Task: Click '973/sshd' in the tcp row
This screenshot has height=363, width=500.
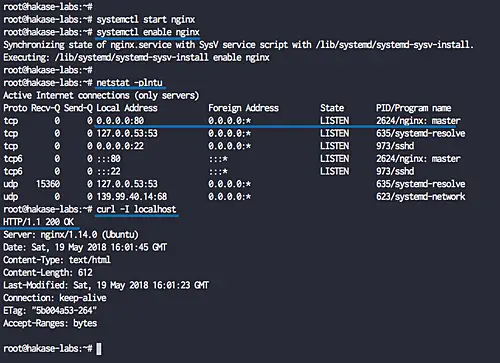Action: (395, 146)
